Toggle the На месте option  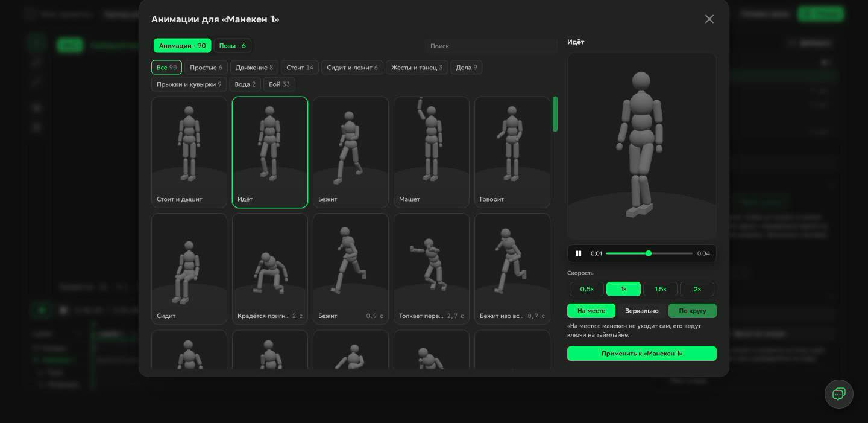coord(591,311)
